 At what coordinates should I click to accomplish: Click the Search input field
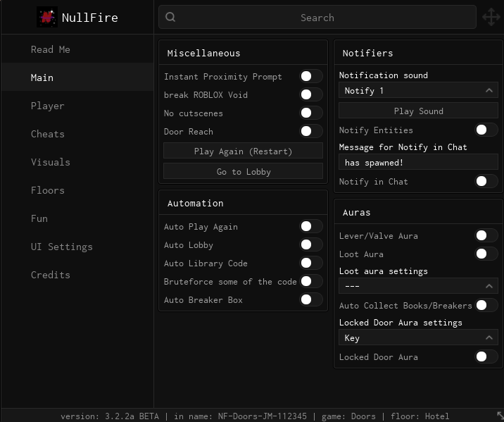tap(317, 17)
